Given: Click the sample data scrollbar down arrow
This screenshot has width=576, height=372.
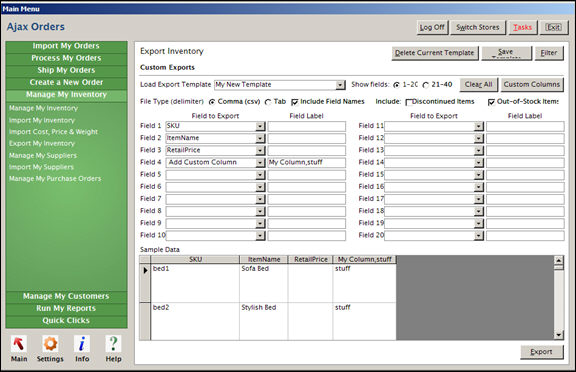Looking at the screenshot, I should (x=559, y=335).
